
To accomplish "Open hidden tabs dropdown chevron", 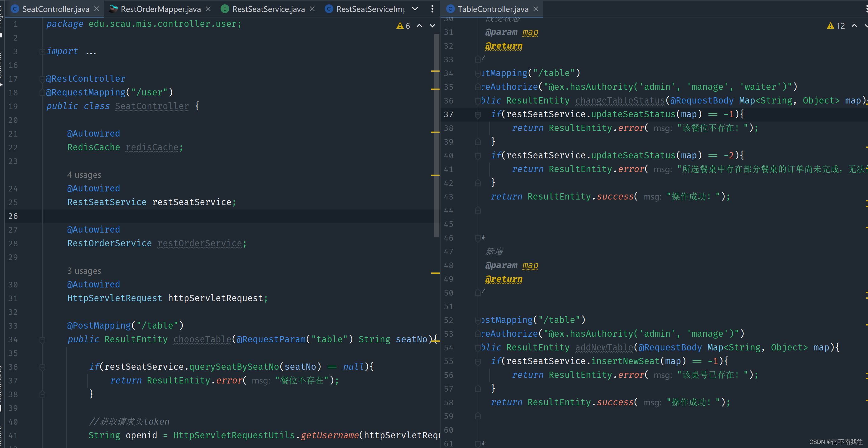I will coord(415,9).
